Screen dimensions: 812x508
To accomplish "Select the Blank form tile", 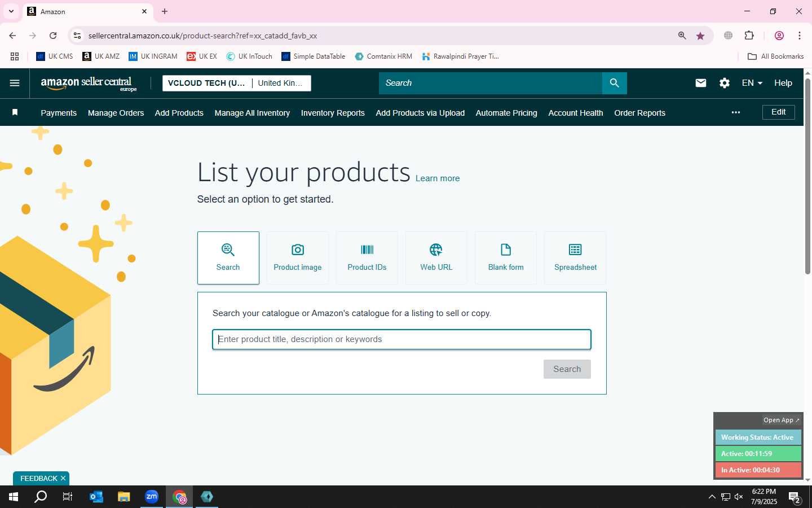I will click(506, 257).
